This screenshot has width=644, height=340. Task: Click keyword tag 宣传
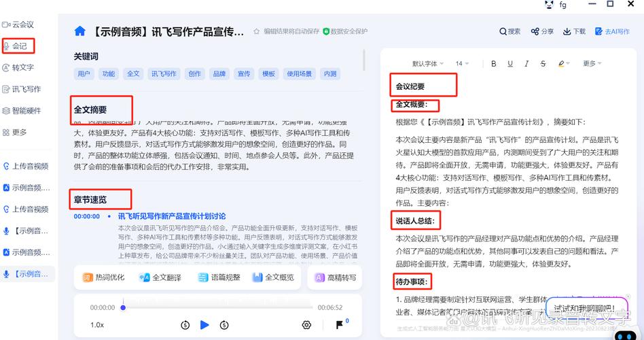(x=244, y=74)
